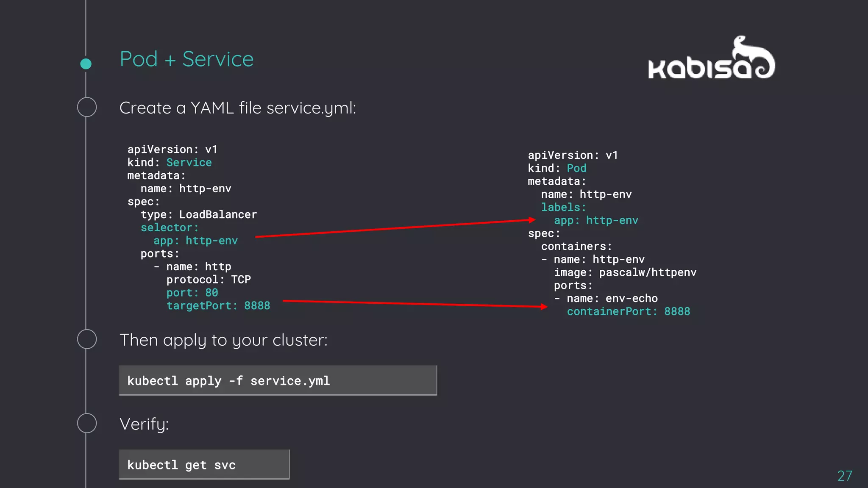Click the 'containers:' line in the Pod YAML

click(576, 246)
